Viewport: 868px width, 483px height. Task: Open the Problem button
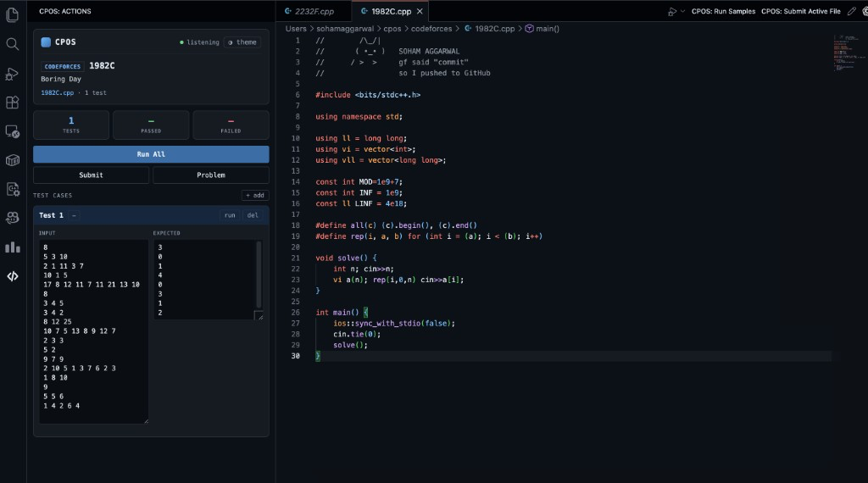pyautogui.click(x=211, y=175)
